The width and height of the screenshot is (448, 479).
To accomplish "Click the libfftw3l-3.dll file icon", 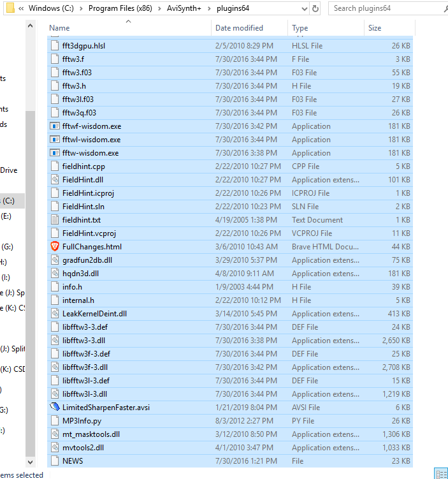I will click(x=55, y=394).
